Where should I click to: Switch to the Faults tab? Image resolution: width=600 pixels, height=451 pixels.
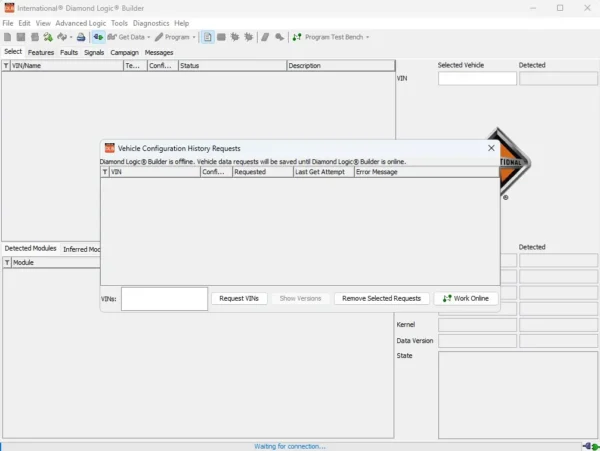69,52
